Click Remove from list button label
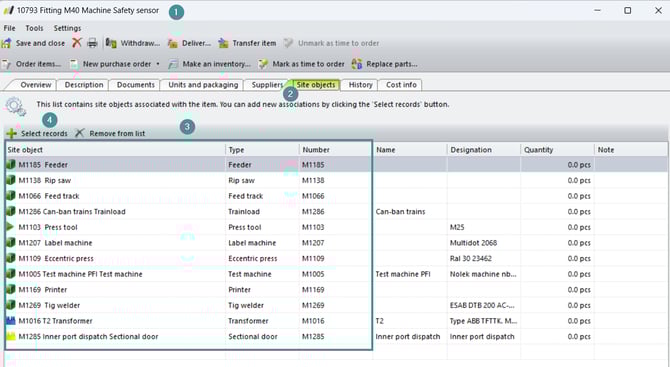This screenshot has width=670, height=367. 117,134
